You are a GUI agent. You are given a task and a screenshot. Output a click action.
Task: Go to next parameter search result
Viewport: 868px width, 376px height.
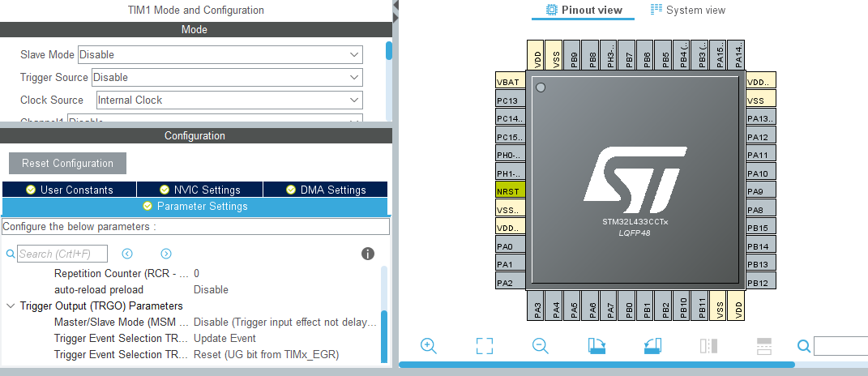[x=166, y=254]
